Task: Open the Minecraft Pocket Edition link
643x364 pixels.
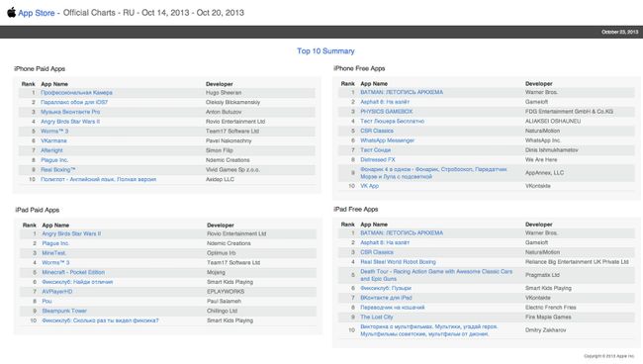Action: coord(73,272)
